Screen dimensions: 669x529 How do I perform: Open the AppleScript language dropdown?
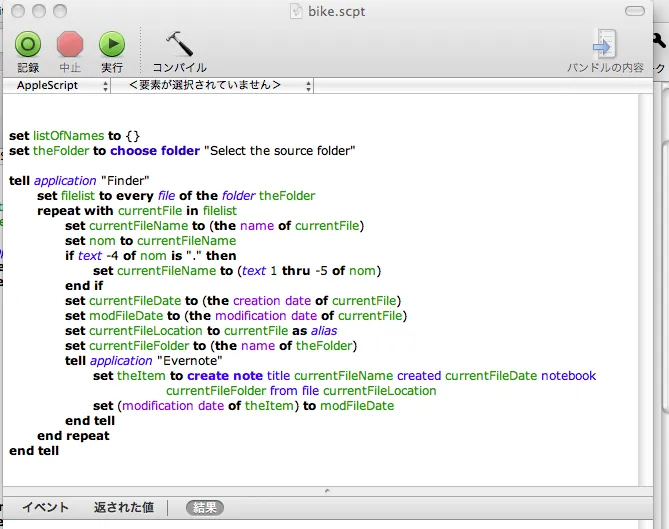pos(59,86)
